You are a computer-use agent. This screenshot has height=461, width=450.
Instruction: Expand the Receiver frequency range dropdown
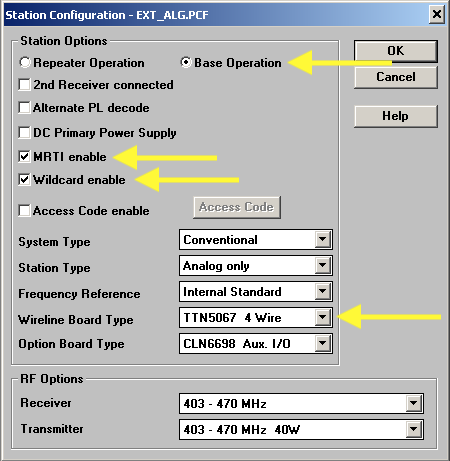click(414, 403)
